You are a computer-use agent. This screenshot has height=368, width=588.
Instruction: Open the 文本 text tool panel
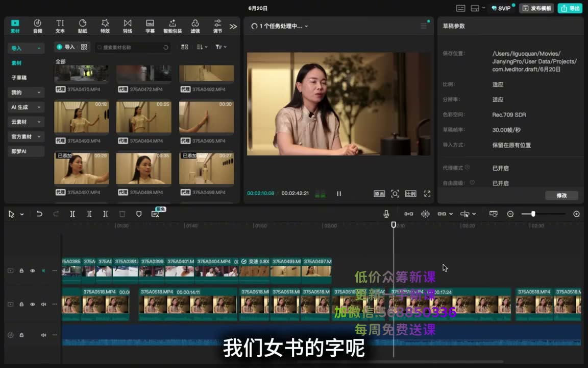(60, 26)
